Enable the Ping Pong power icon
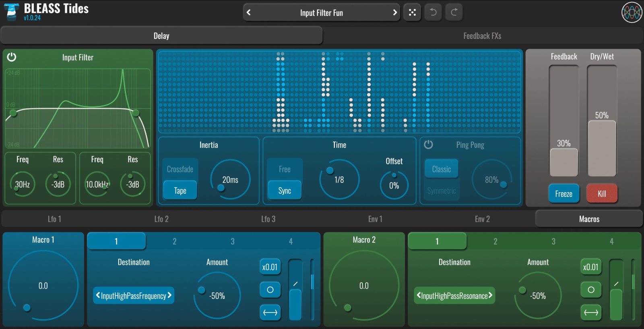644x329 pixels. pos(429,145)
